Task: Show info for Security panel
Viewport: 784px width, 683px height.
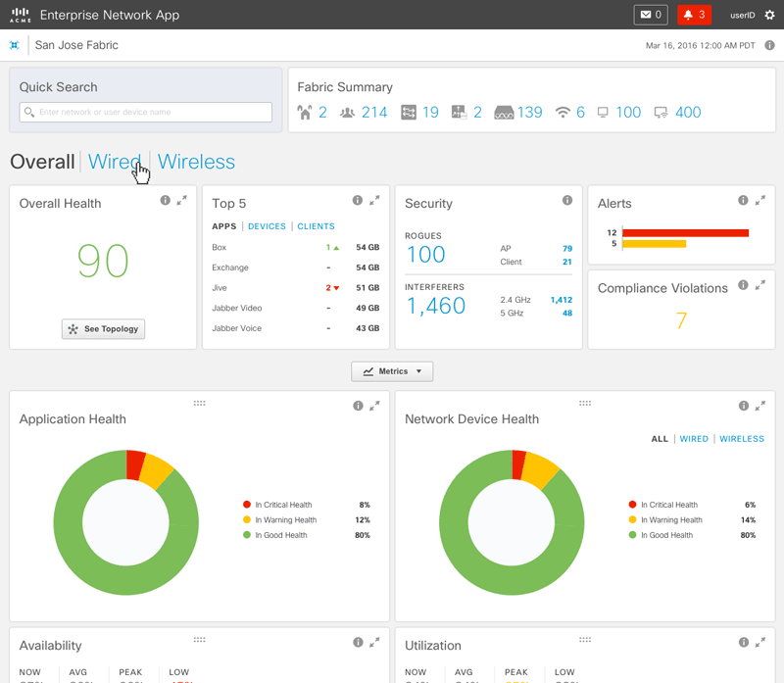Action: point(566,200)
